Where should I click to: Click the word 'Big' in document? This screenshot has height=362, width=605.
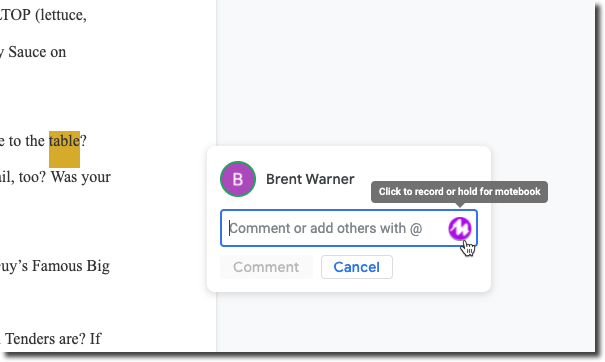pos(98,267)
